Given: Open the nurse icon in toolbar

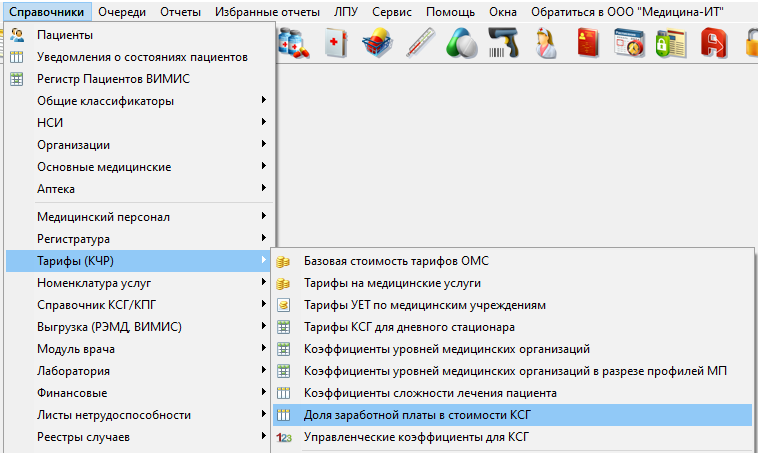Looking at the screenshot, I should pos(546,43).
